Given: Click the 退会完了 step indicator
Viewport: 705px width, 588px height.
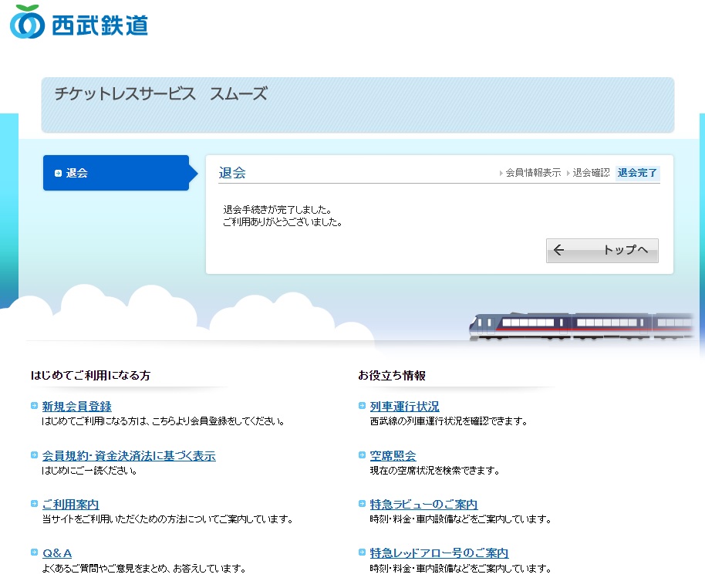Looking at the screenshot, I should coord(637,173).
